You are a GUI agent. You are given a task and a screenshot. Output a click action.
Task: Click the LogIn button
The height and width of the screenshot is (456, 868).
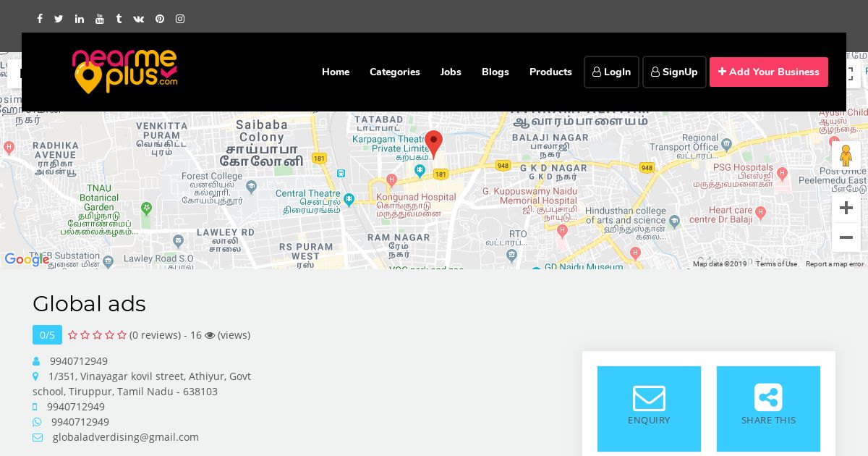click(612, 72)
